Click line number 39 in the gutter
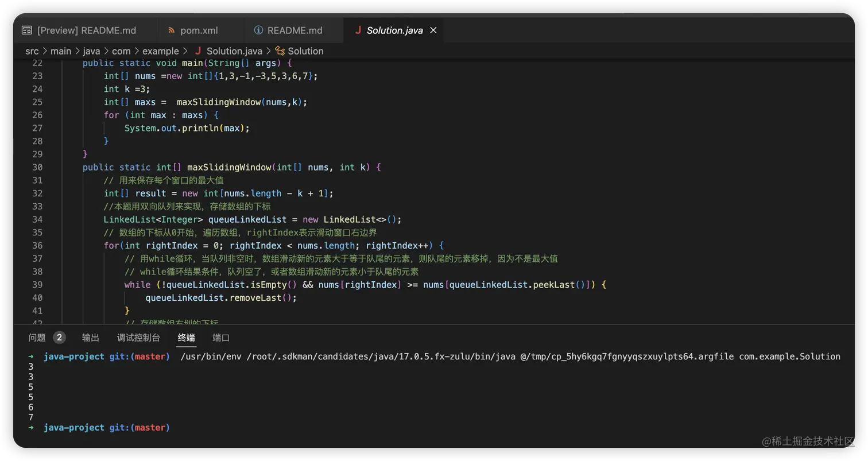 coord(37,285)
